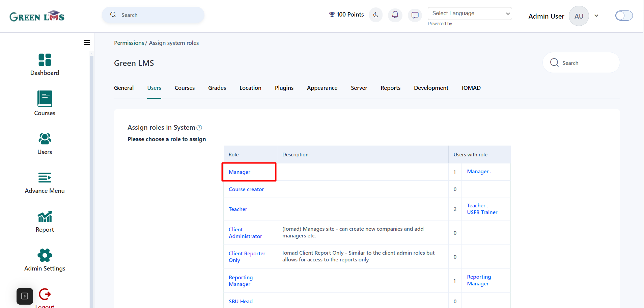Click the Green LMS logo
This screenshot has height=308, width=644.
pyautogui.click(x=37, y=16)
